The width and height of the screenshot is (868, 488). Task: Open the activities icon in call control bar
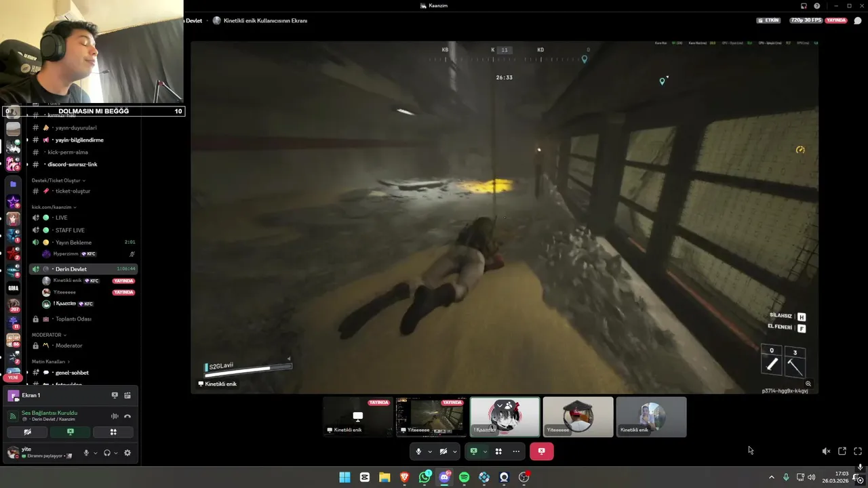(498, 451)
